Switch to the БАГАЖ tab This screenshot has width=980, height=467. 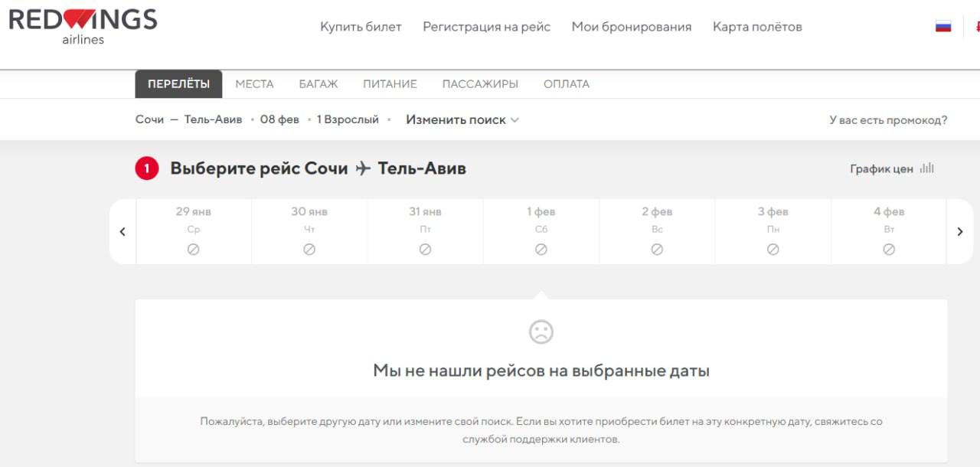(x=318, y=84)
